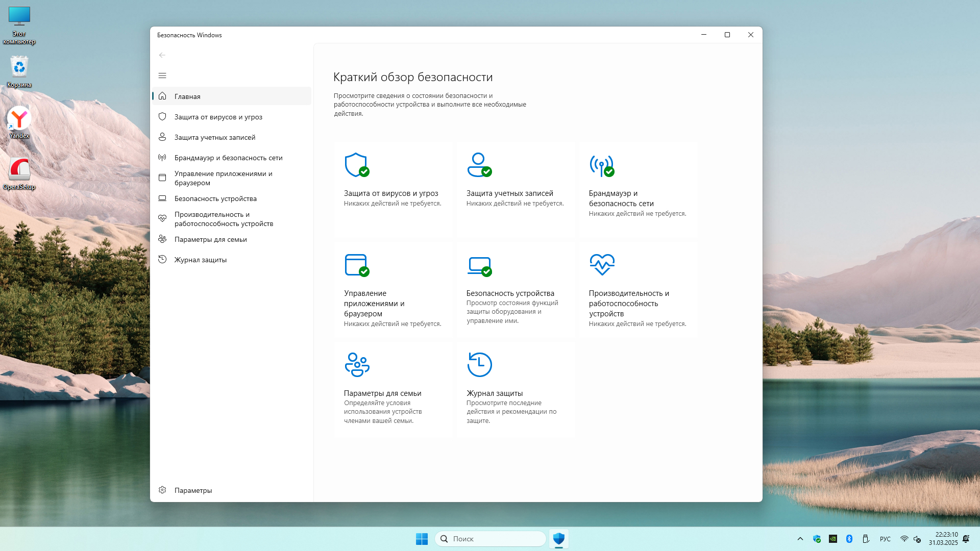Viewport: 980px width, 551px height.
Task: Open the РУС language switcher in taskbar
Action: 885,539
